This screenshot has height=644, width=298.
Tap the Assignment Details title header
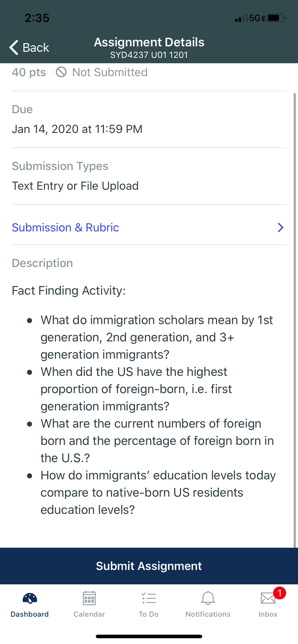pos(149,42)
